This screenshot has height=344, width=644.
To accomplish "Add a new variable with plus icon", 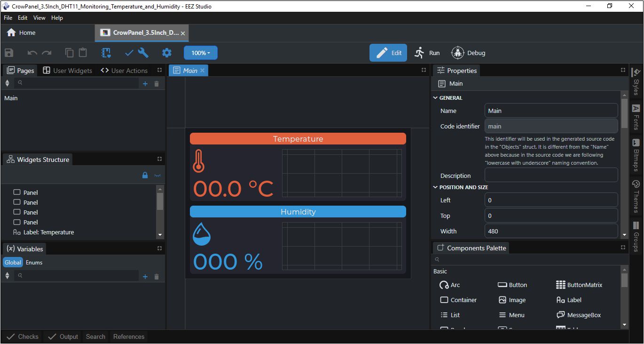I will pos(145,277).
